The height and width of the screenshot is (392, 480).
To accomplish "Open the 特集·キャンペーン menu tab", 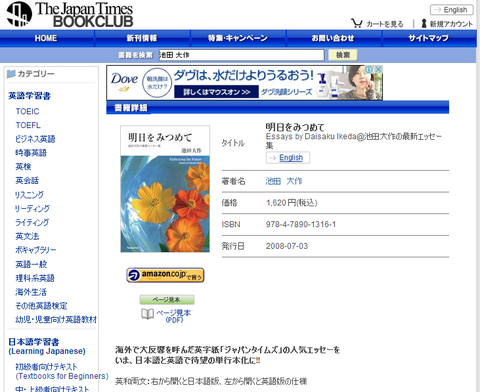I will tap(238, 38).
